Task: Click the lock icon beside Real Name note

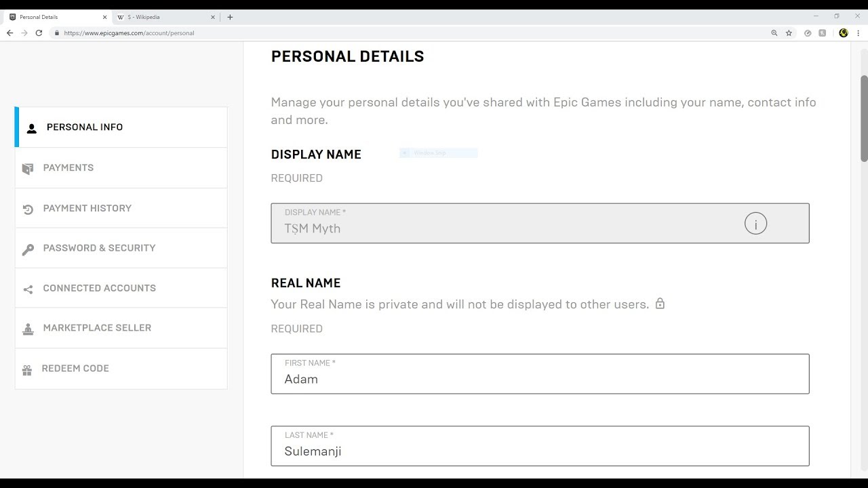Action: 660,304
